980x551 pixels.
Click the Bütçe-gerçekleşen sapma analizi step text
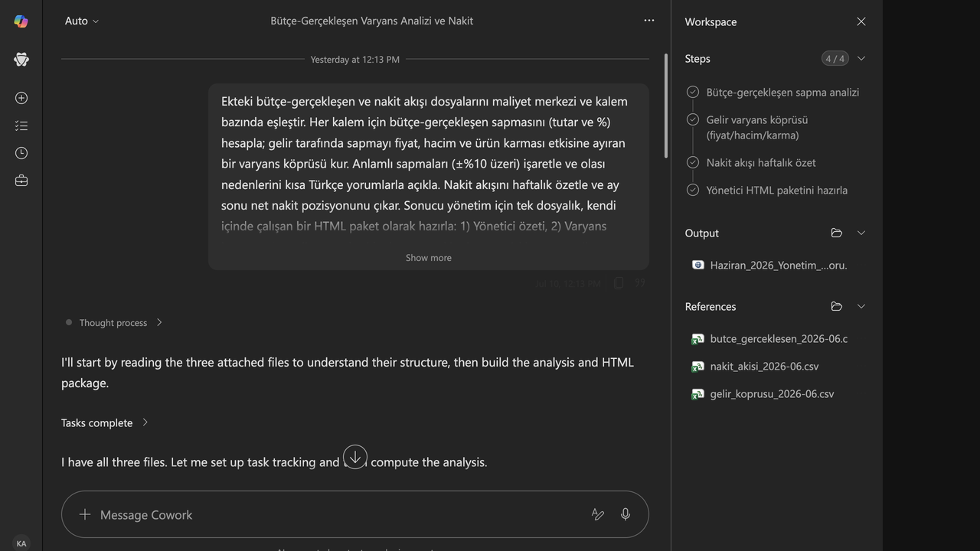782,92
